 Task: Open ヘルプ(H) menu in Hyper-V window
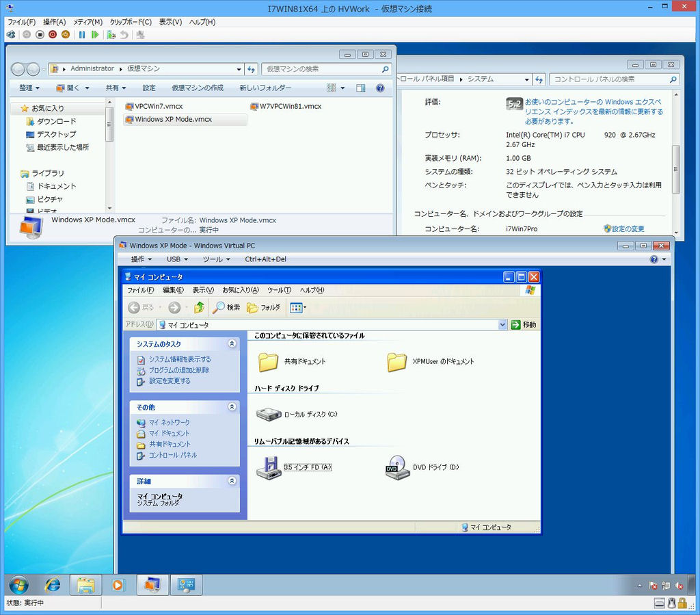coord(202,22)
